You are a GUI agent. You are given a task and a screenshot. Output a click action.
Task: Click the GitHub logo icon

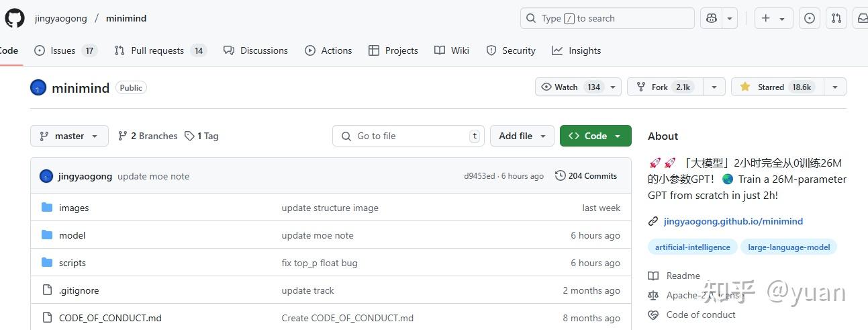point(15,18)
